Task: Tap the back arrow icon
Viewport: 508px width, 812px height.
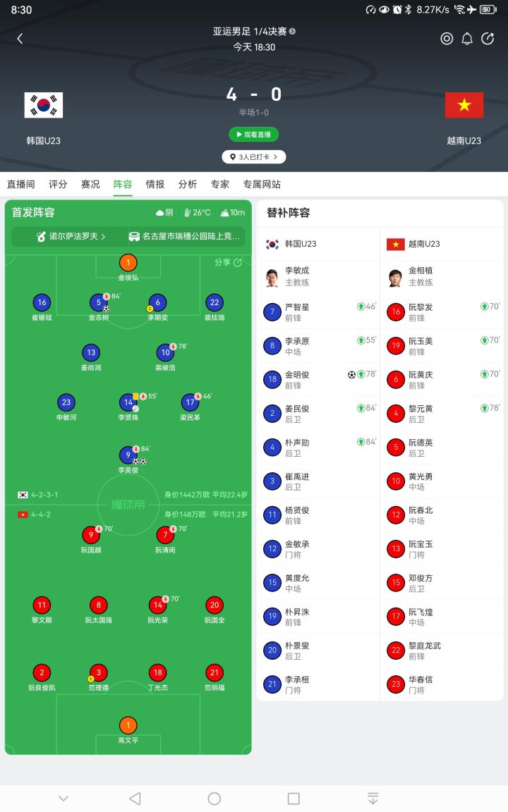Action: (20, 38)
